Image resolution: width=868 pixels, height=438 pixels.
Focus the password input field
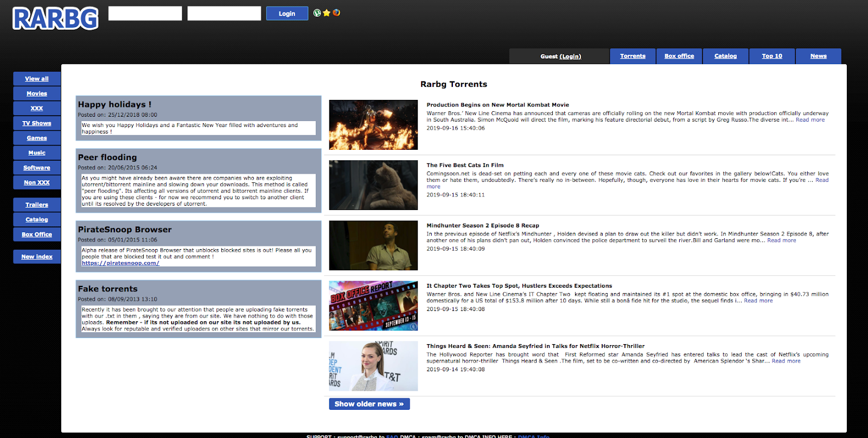pyautogui.click(x=224, y=14)
